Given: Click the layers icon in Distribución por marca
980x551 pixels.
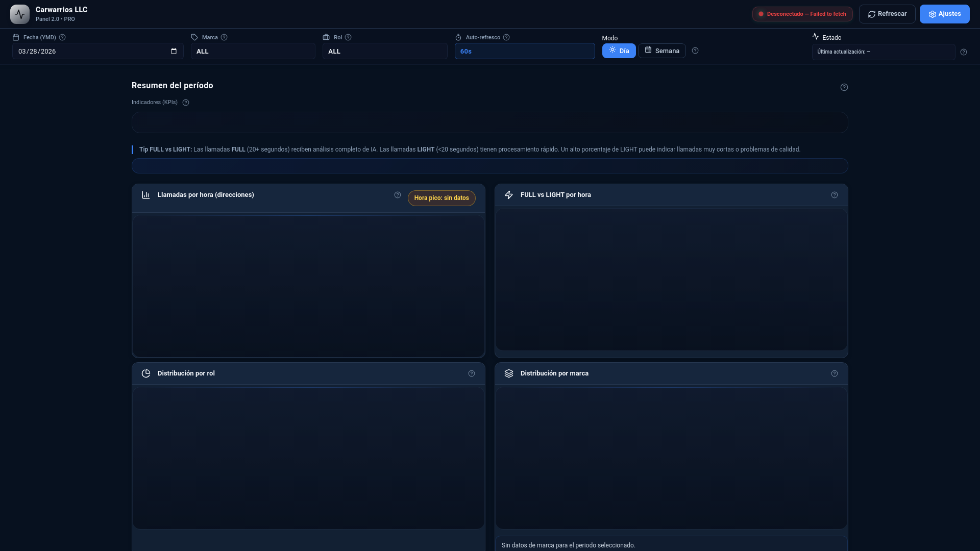Looking at the screenshot, I should (x=509, y=373).
